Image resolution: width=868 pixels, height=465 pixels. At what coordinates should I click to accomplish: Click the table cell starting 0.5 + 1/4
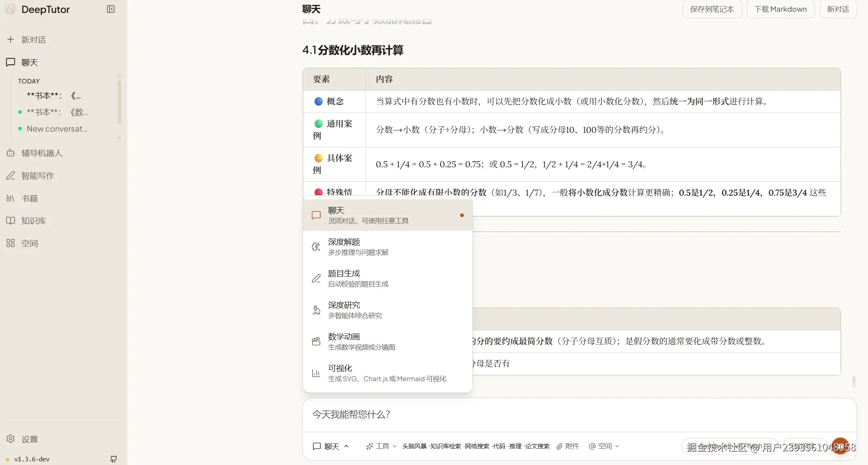pyautogui.click(x=603, y=164)
